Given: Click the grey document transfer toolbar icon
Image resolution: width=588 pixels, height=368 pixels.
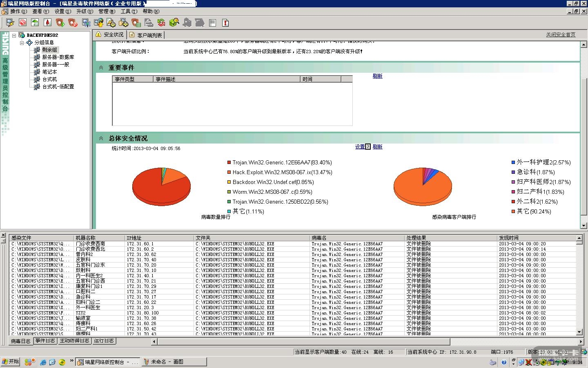Looking at the screenshot, I should pos(149,22).
